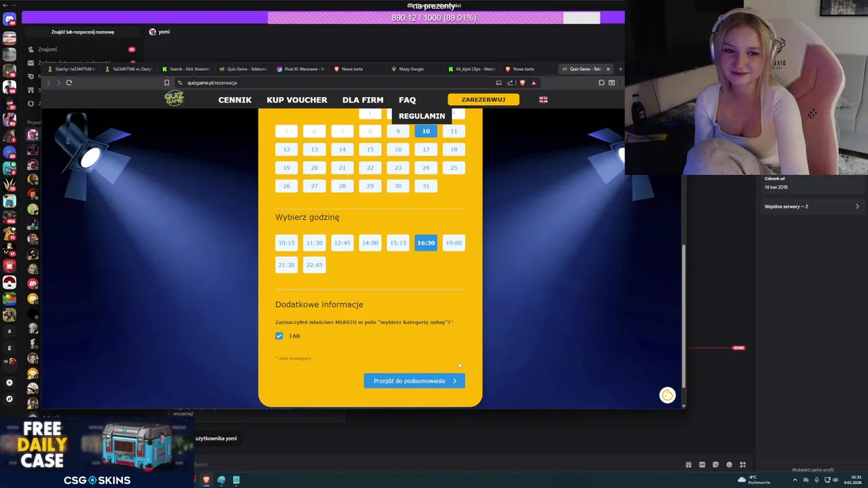Select the 16:30 time slot

tap(426, 243)
